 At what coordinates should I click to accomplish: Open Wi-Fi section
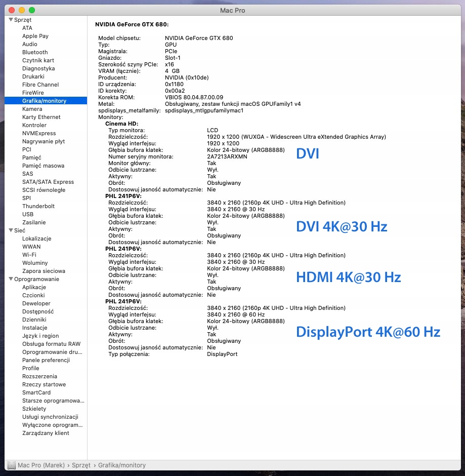pos(29,255)
